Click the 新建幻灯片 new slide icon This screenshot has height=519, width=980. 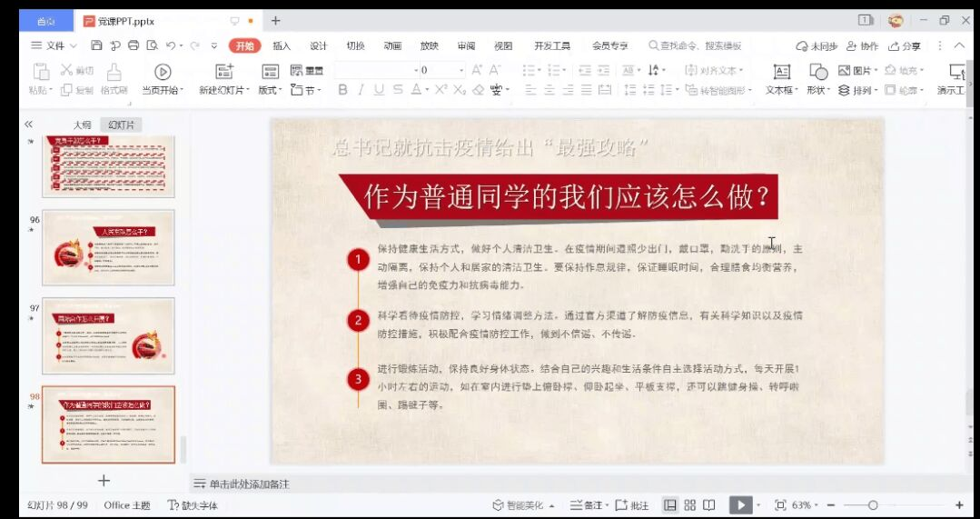click(224, 72)
